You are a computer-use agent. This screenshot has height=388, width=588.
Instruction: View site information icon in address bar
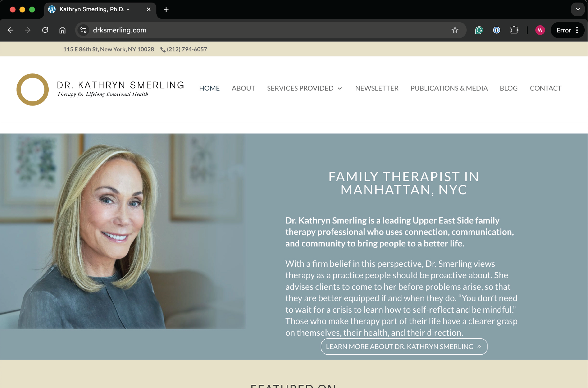click(x=83, y=30)
